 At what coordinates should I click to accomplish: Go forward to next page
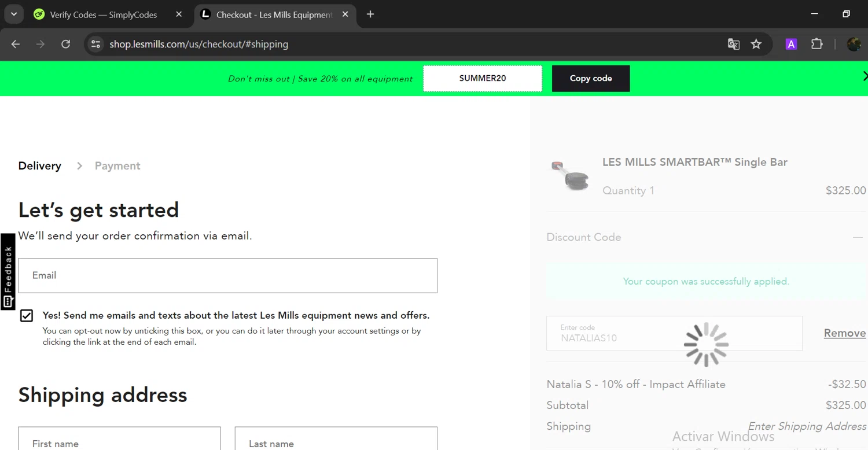41,44
